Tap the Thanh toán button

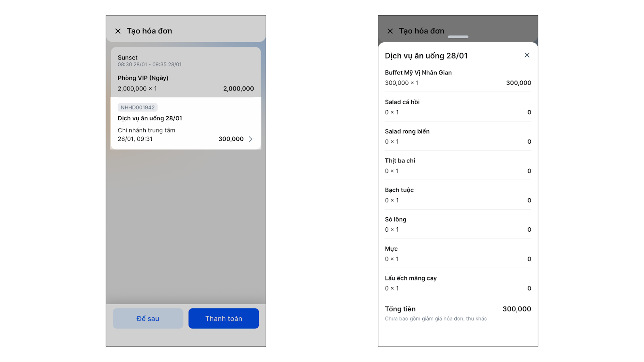(223, 319)
